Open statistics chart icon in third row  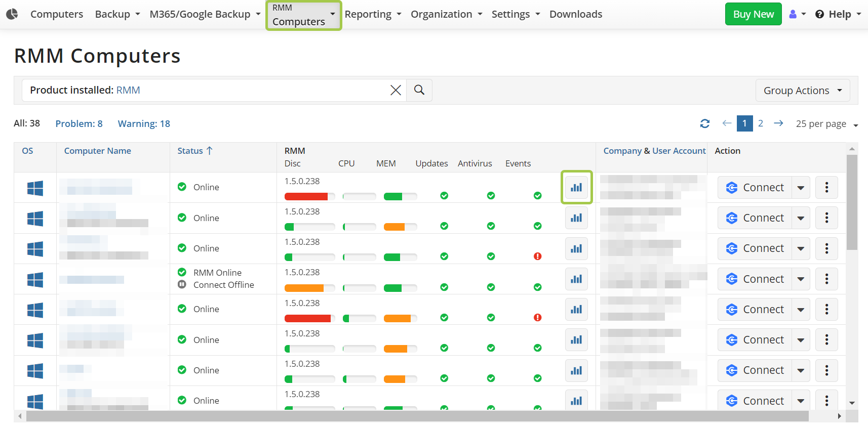click(576, 248)
